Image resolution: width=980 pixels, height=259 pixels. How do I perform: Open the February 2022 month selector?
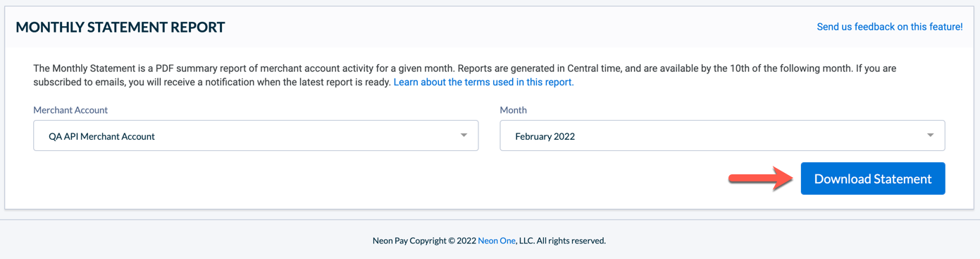(722, 135)
